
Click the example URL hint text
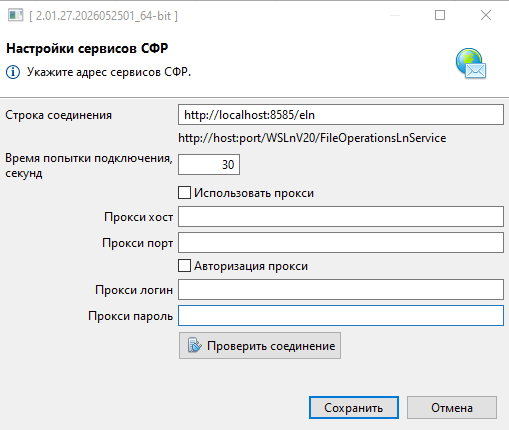(312, 138)
